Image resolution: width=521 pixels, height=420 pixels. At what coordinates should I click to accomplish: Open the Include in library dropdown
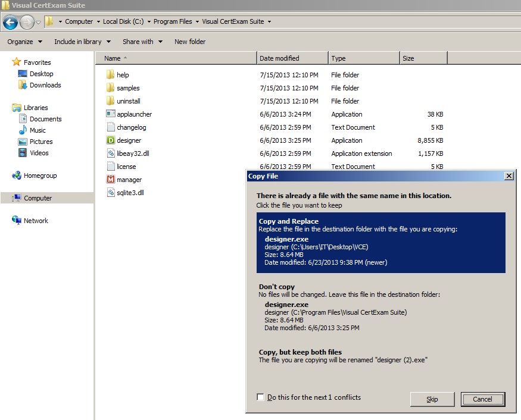point(82,42)
